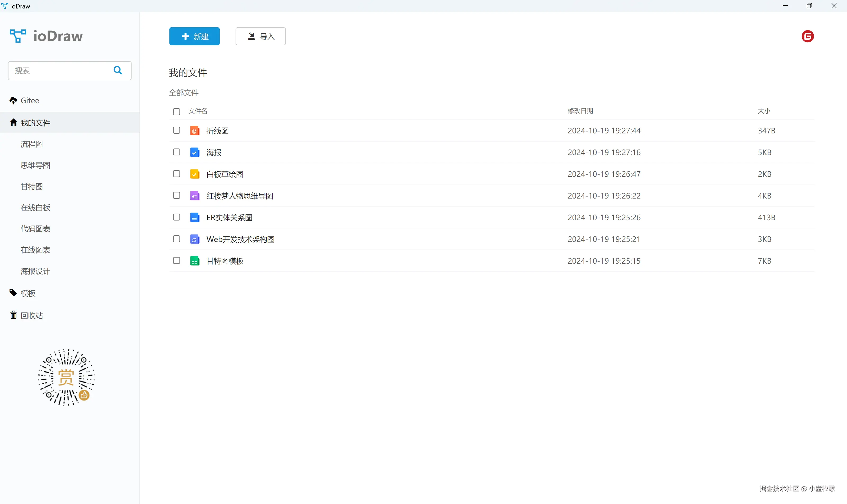Click the purple mind map icon for 红楼梦人物思维导图

(195, 196)
